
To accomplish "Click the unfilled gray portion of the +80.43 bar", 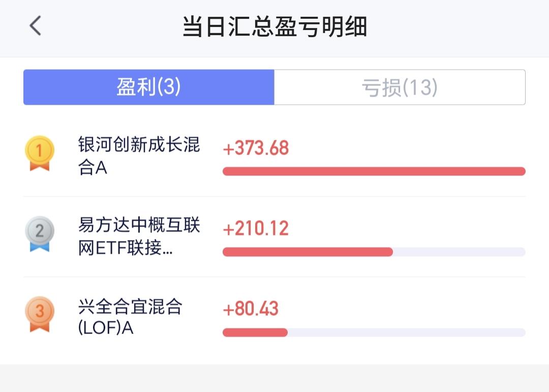I will [x=407, y=333].
